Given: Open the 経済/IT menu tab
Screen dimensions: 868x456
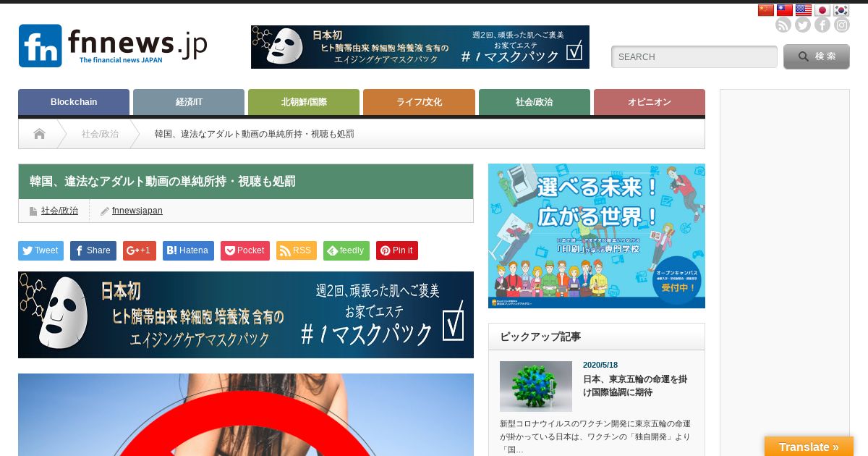Looking at the screenshot, I should (x=189, y=102).
